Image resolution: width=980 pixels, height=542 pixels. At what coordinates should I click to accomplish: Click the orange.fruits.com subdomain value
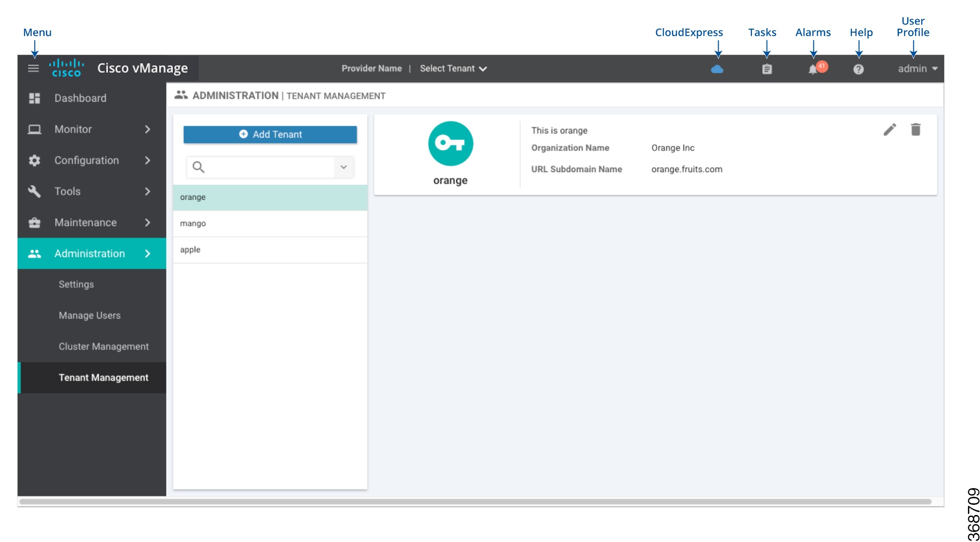687,169
